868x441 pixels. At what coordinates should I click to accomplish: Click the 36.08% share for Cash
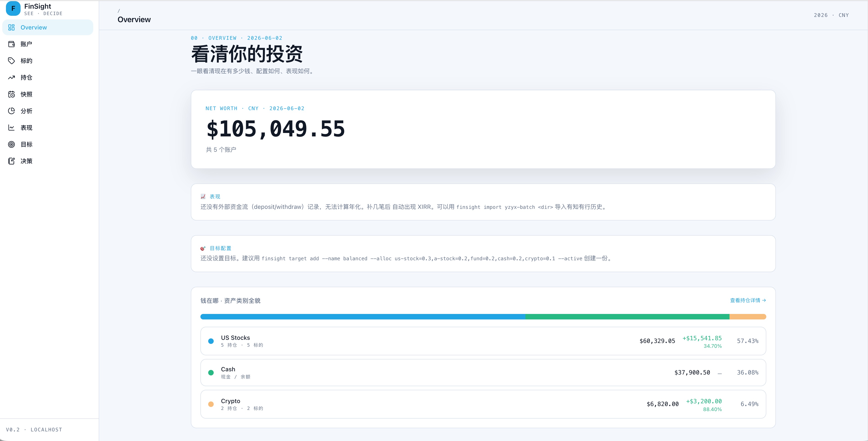pyautogui.click(x=748, y=373)
